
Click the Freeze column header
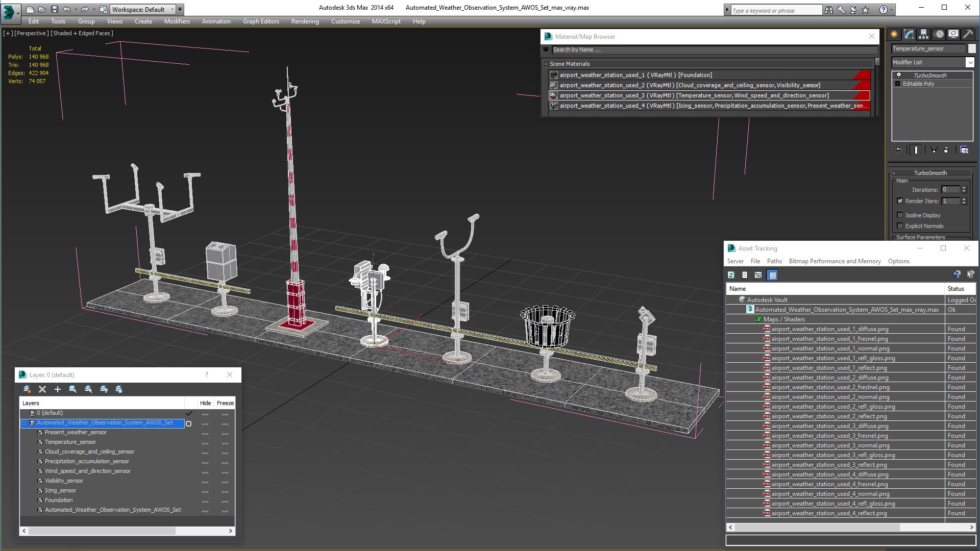pos(225,403)
